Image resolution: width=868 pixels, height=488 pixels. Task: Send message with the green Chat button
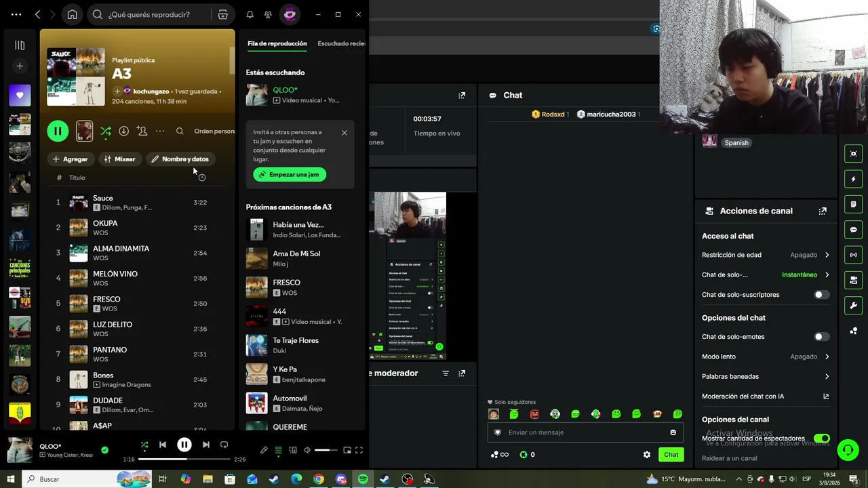tap(671, 455)
